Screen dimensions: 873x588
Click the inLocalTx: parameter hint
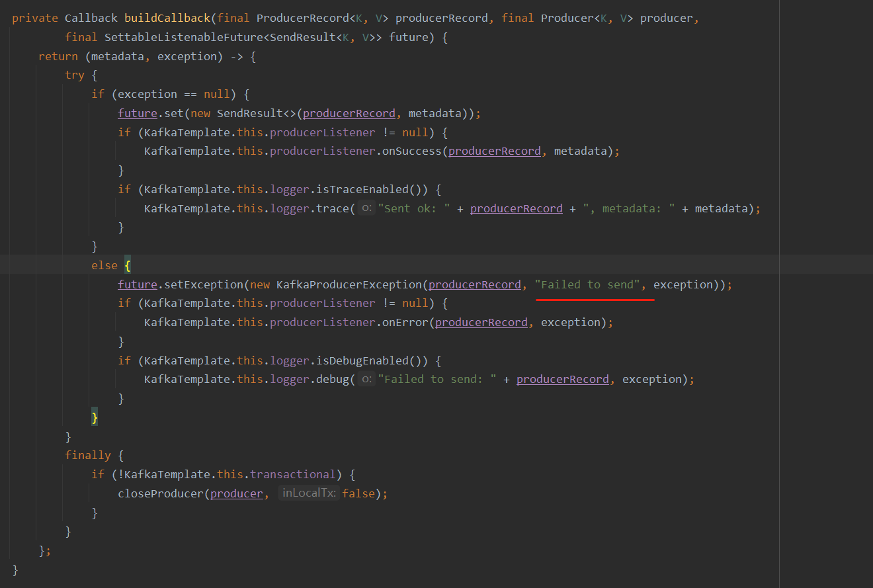tap(309, 493)
